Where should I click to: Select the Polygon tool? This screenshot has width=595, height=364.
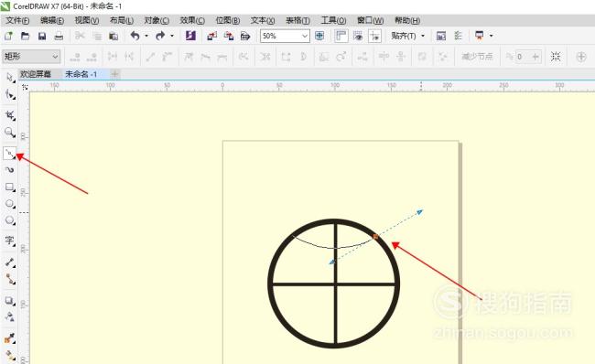(x=10, y=220)
